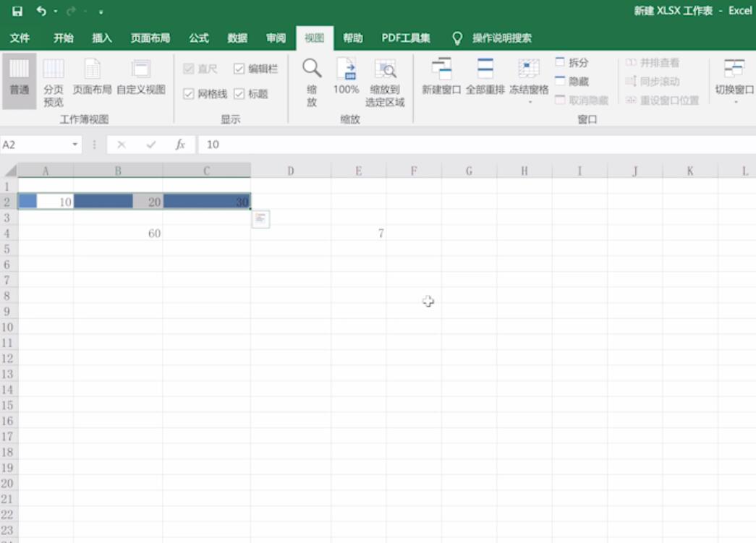Switch to 页面布局 view in workbook views
This screenshot has width=756, height=543.
(x=92, y=77)
